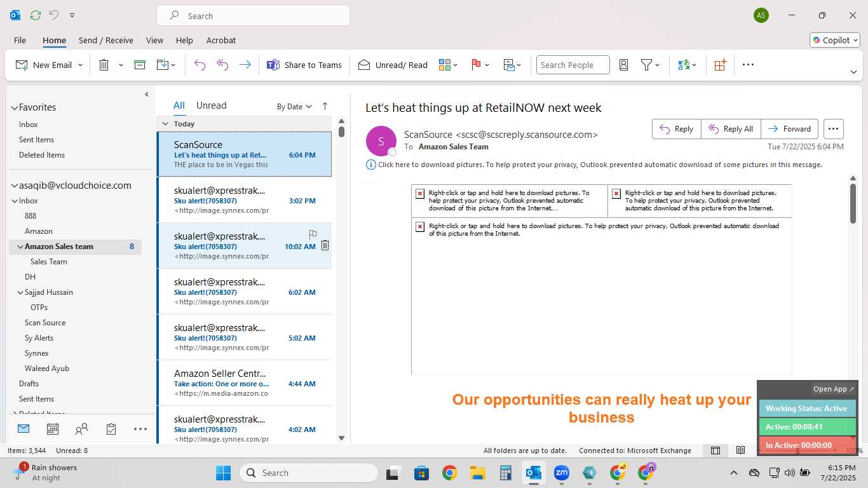Click the Search People field
The width and height of the screenshot is (868, 488).
(x=573, y=65)
